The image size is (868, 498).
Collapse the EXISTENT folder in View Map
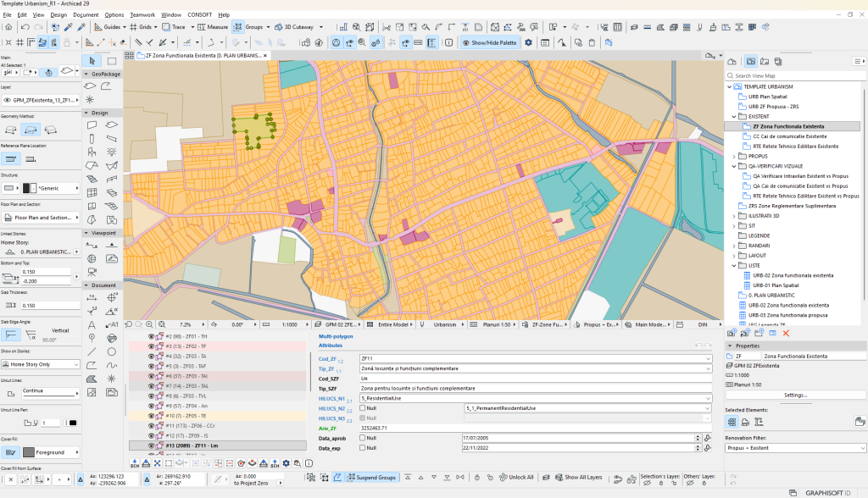734,117
